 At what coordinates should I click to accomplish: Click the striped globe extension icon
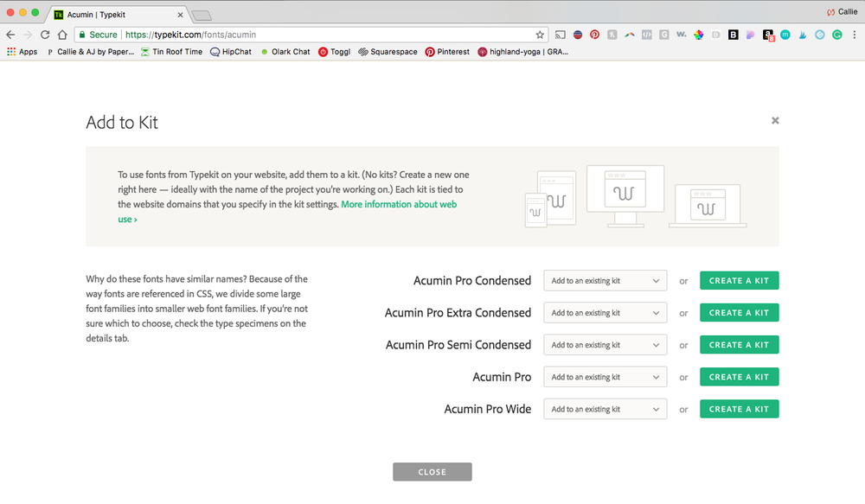(578, 35)
